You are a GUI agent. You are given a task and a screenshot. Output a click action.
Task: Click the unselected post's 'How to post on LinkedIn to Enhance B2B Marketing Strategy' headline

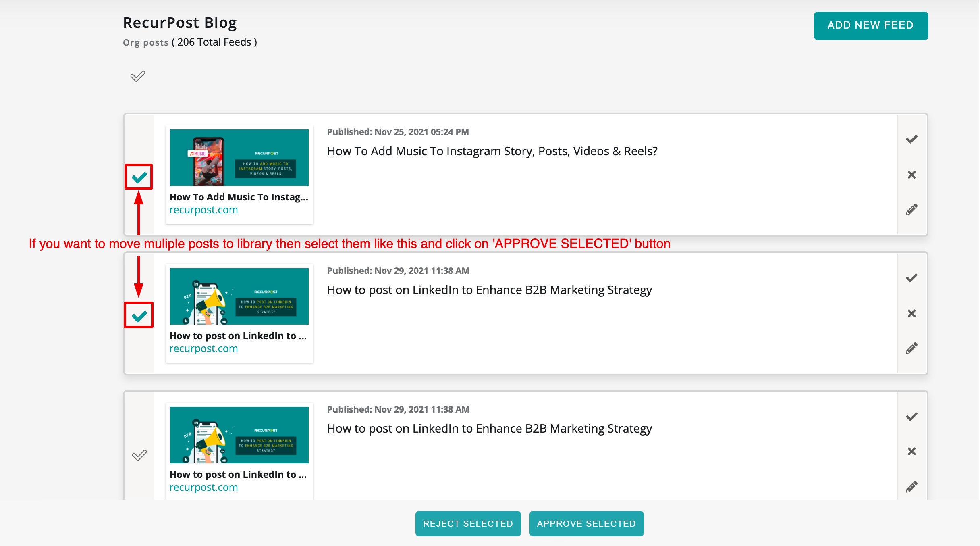click(490, 429)
